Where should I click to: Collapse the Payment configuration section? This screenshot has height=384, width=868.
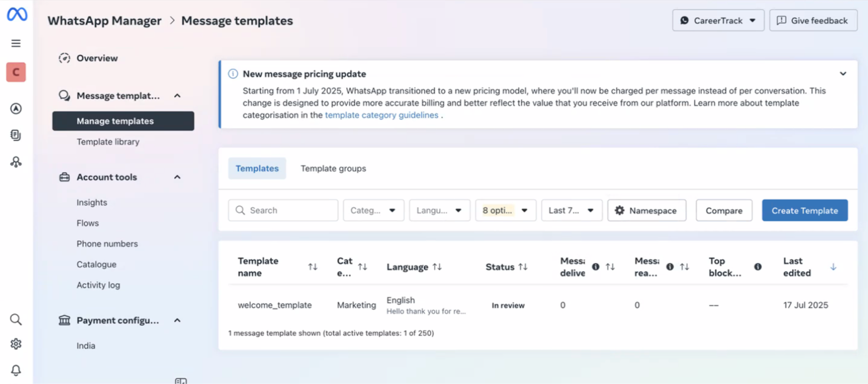coord(177,320)
